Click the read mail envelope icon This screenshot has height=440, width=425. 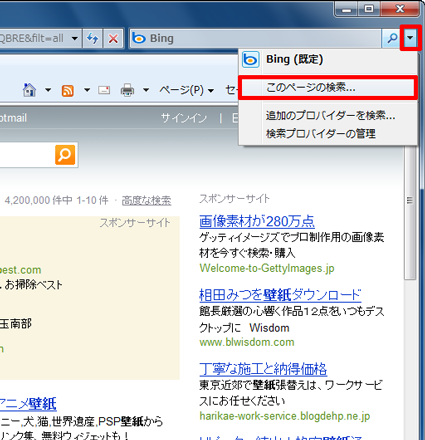point(104,90)
